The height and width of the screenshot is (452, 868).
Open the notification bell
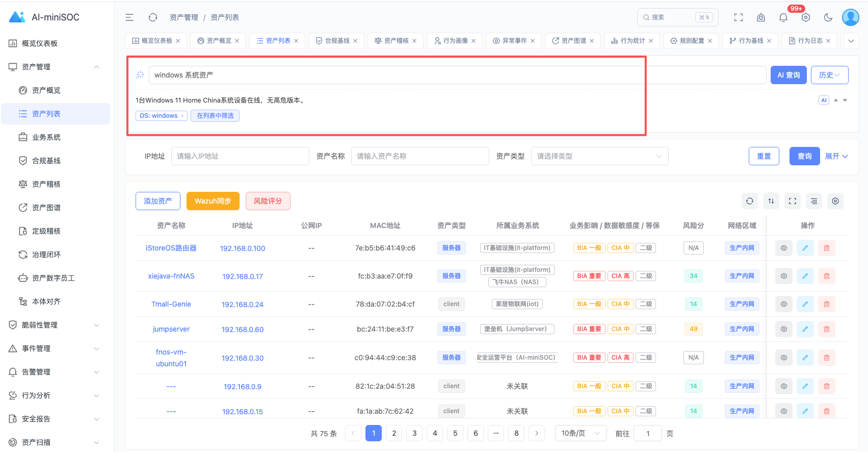(783, 17)
